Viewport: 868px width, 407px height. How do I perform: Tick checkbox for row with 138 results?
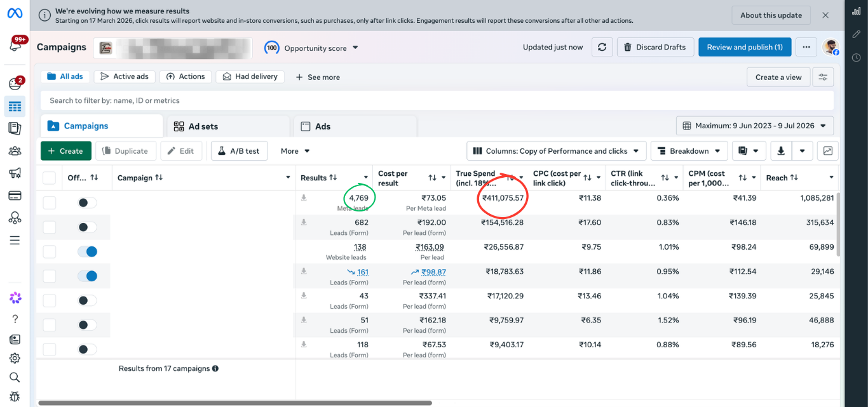click(49, 251)
